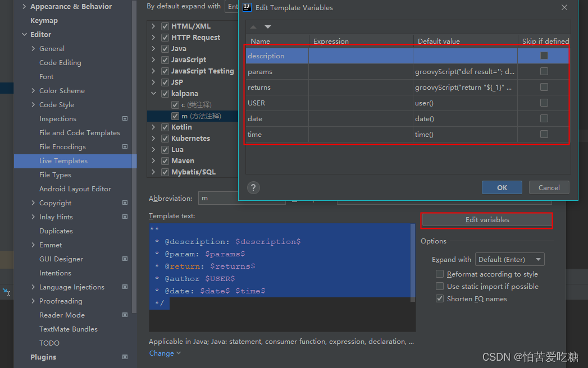Open Keymap settings page
Viewport: 588px width, 368px height.
(x=44, y=21)
